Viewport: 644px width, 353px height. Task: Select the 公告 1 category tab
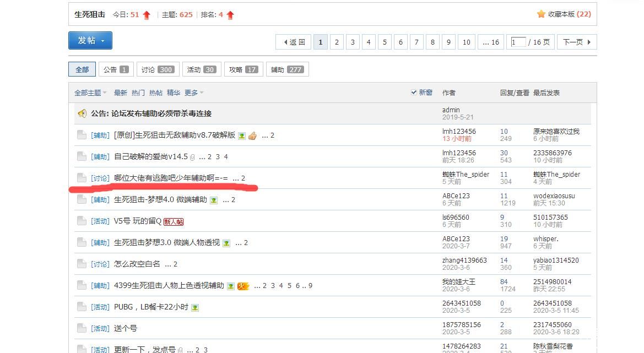[116, 69]
